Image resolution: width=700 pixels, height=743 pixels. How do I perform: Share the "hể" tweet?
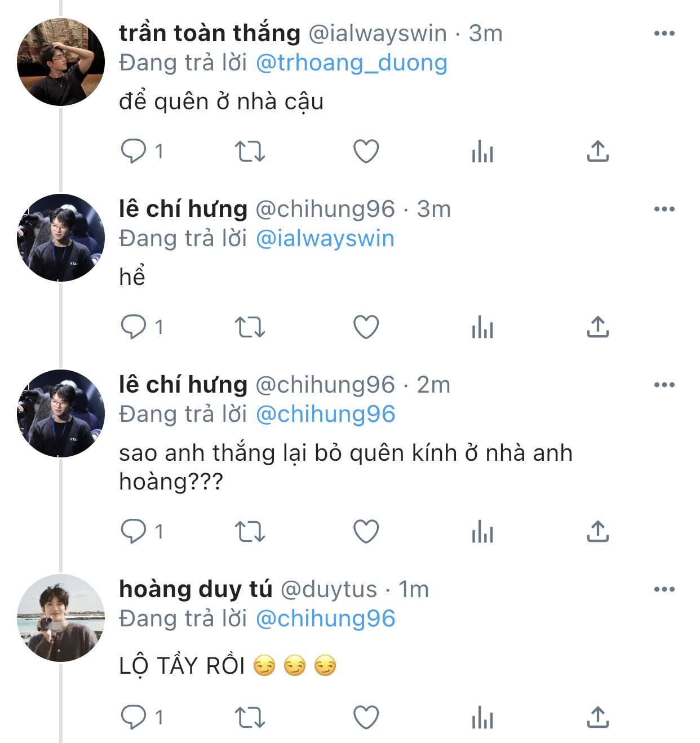click(598, 327)
